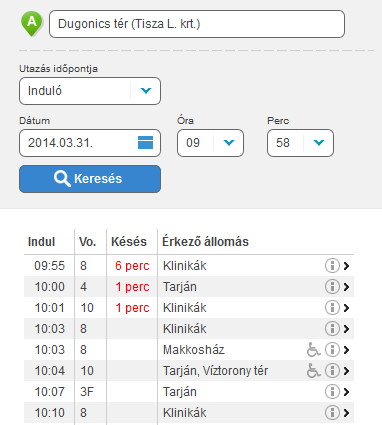Image resolution: width=382 pixels, height=425 pixels.
Task: Click the Késés column header
Action: (x=129, y=242)
